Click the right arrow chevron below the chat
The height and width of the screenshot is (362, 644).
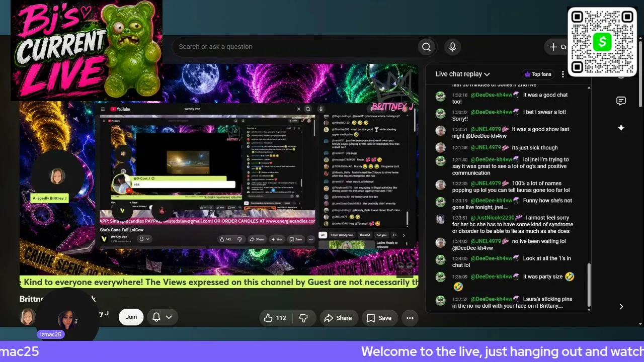click(621, 306)
